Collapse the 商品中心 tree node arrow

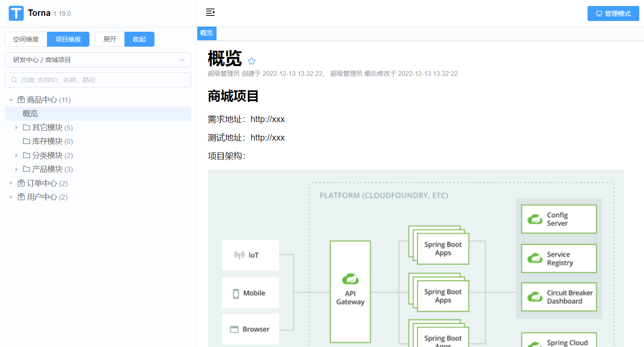pyautogui.click(x=11, y=100)
